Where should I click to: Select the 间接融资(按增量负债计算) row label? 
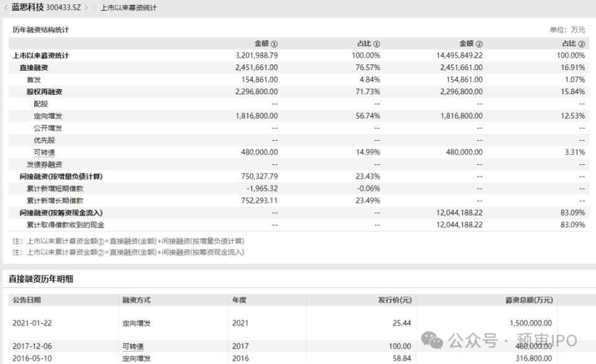click(x=61, y=177)
